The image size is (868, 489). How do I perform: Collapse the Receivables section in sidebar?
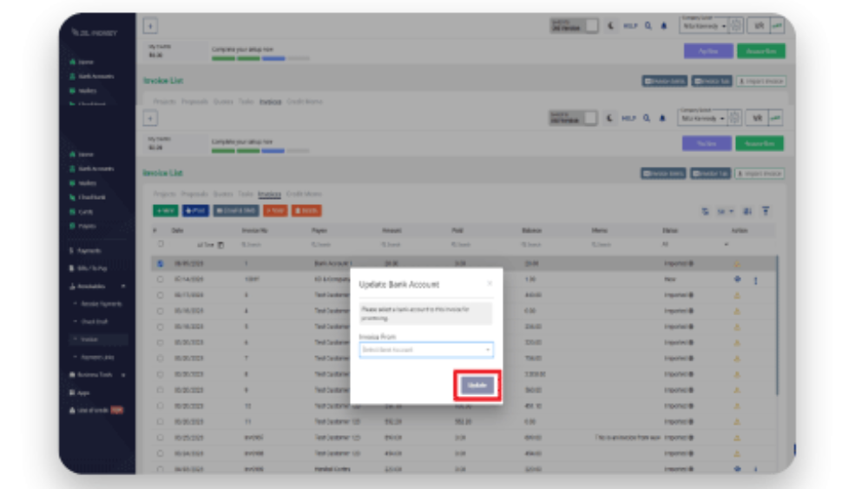(122, 286)
